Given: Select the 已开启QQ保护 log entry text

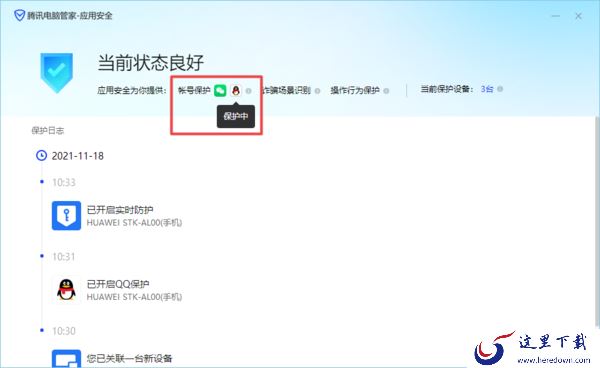Looking at the screenshot, I should [118, 284].
